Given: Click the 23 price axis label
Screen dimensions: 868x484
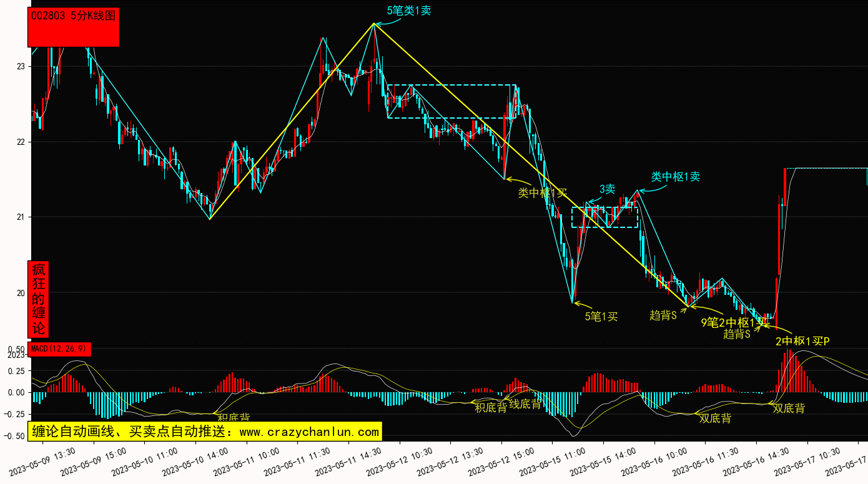Looking at the screenshot, I should coord(21,66).
